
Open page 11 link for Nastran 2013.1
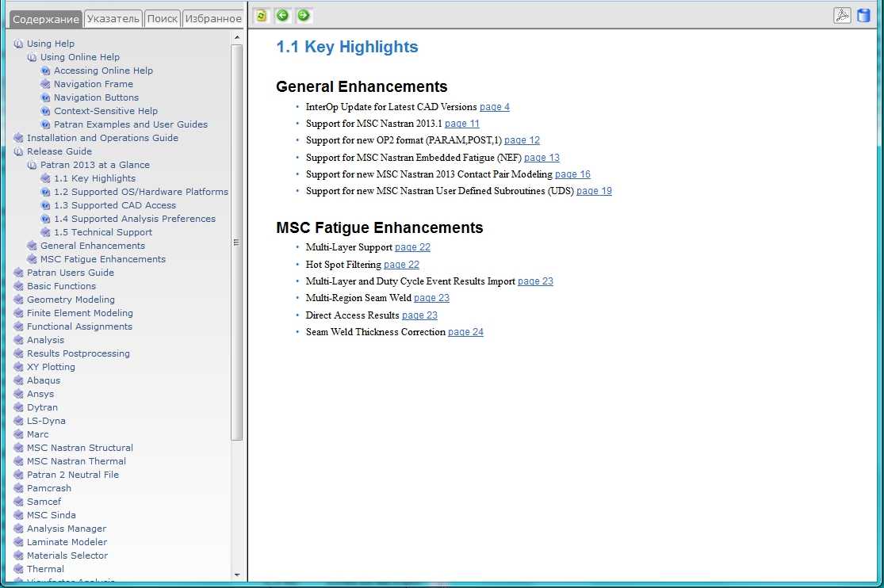click(461, 124)
